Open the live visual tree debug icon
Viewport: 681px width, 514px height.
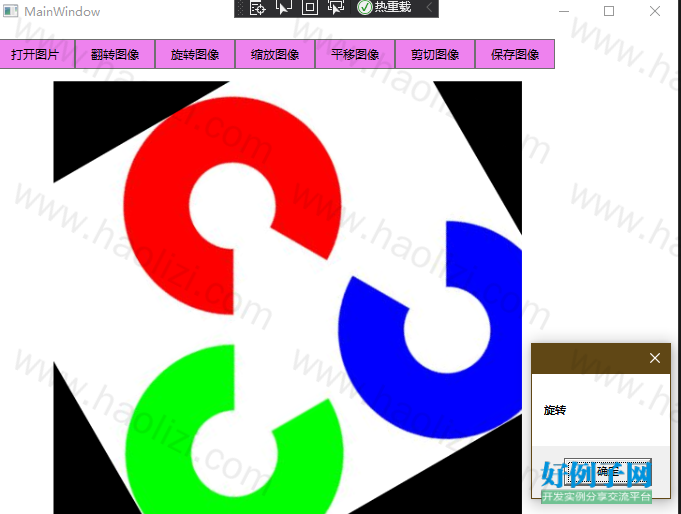[x=257, y=7]
